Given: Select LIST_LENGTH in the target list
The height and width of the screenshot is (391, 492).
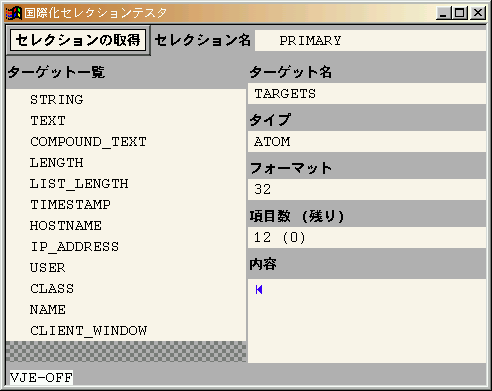Looking at the screenshot, I should tap(126, 184).
